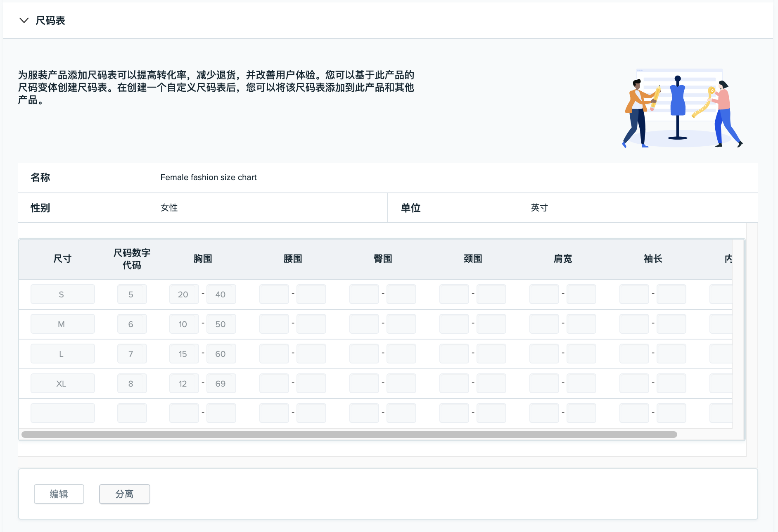Click the 分离 button

(124, 494)
